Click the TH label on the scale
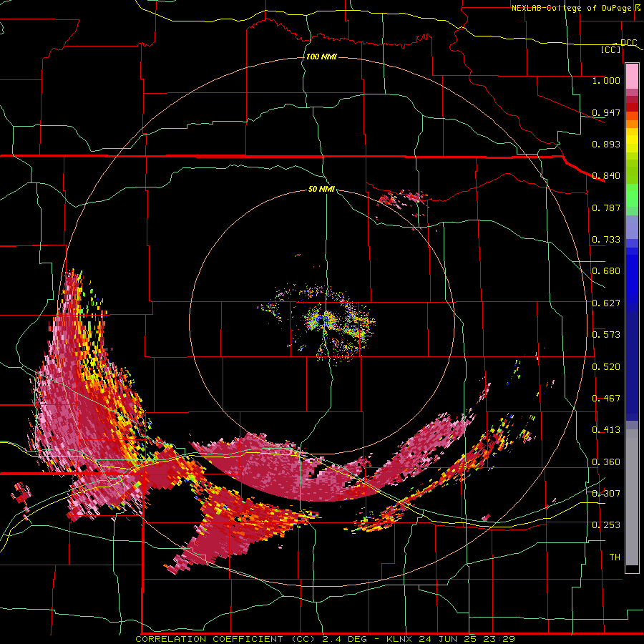 point(615,557)
